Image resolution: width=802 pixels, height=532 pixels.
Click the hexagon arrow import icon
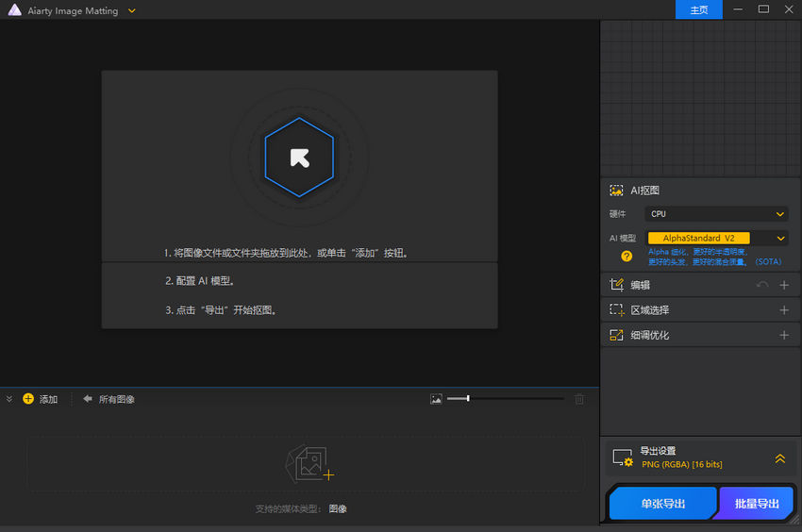pyautogui.click(x=299, y=157)
